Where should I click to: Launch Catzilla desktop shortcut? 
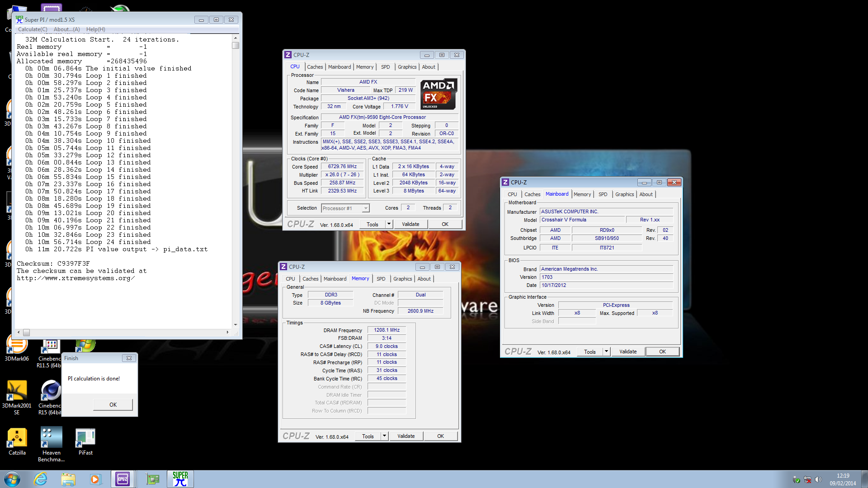coord(17,441)
